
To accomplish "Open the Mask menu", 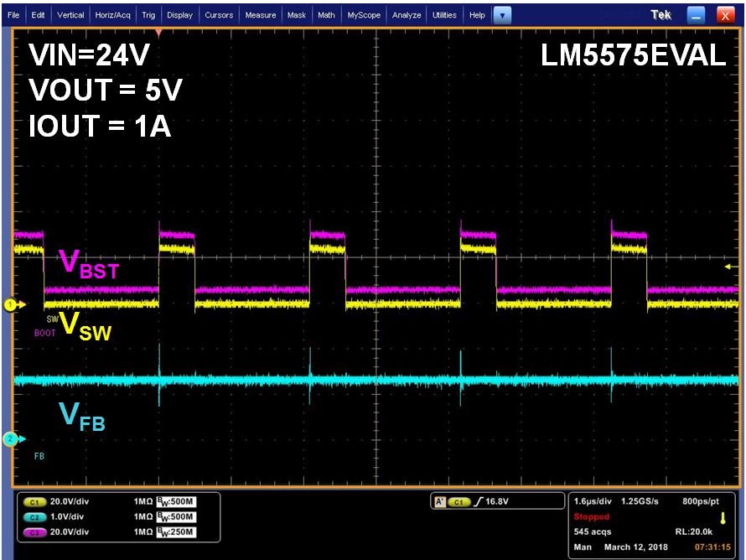I will point(297,15).
